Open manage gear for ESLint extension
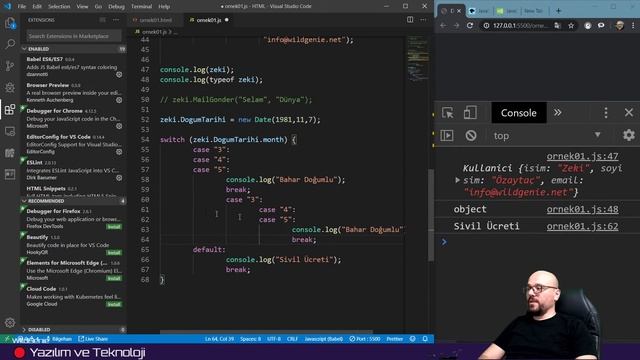This screenshot has height=360, width=640. click(x=119, y=178)
